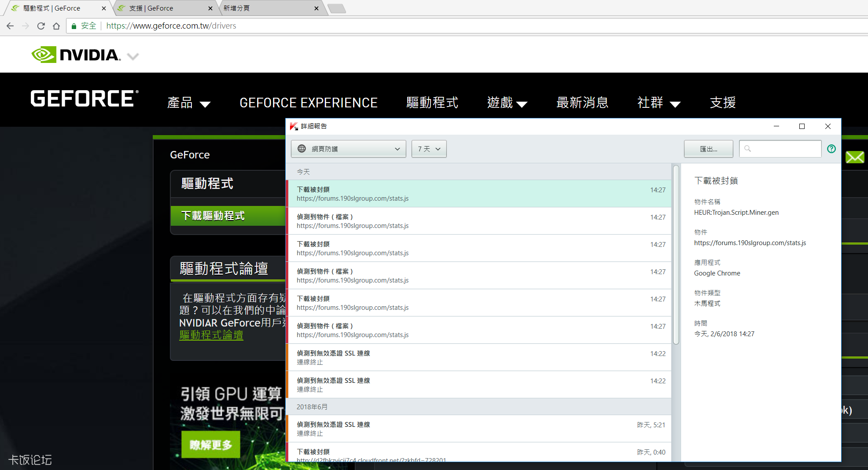Image resolution: width=868 pixels, height=470 pixels.
Task: Expand the 社群 dropdown menu
Action: point(659,103)
